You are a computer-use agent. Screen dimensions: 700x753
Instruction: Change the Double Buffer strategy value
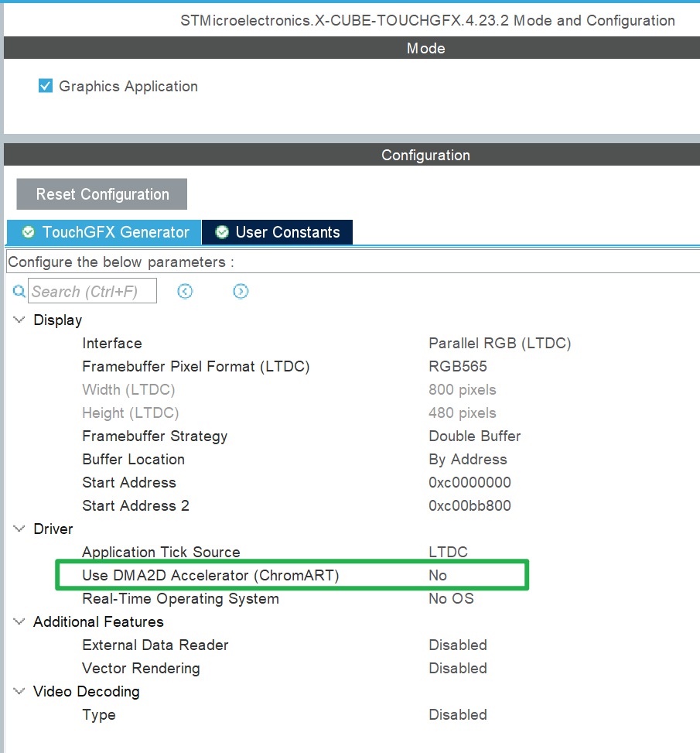pyautogui.click(x=475, y=436)
